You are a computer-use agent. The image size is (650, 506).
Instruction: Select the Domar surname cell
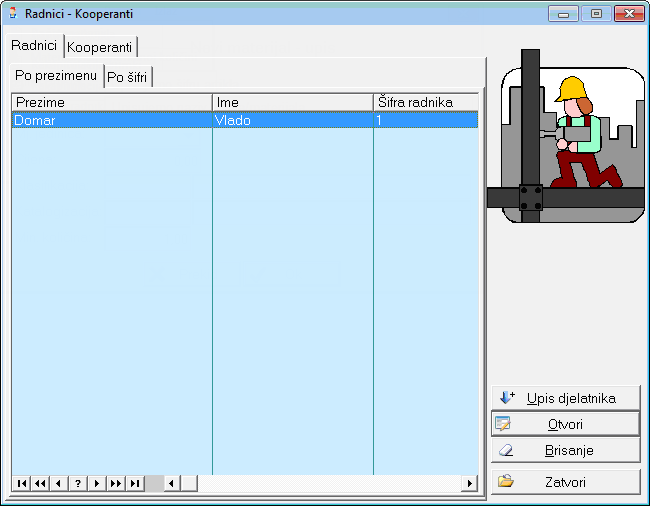pyautogui.click(x=112, y=120)
